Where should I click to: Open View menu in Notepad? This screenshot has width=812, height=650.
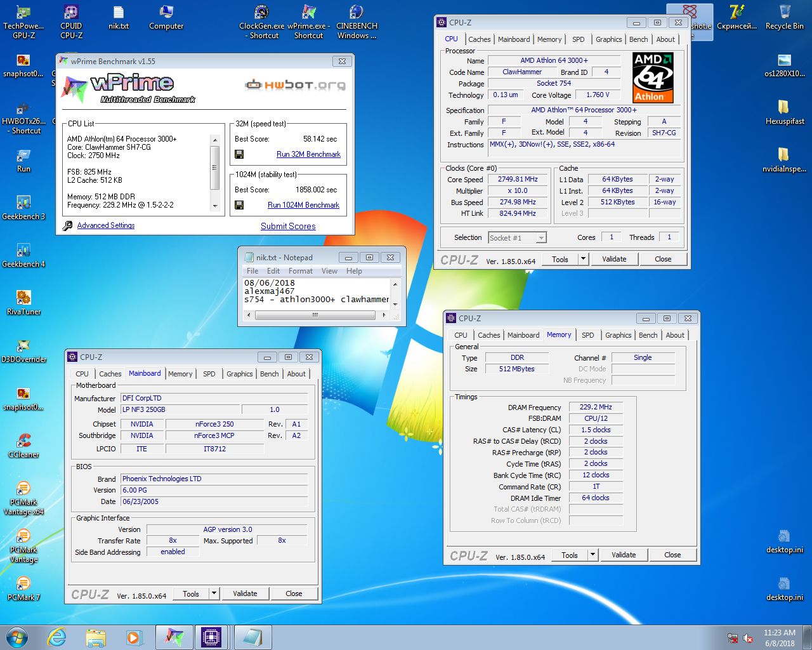tap(329, 271)
